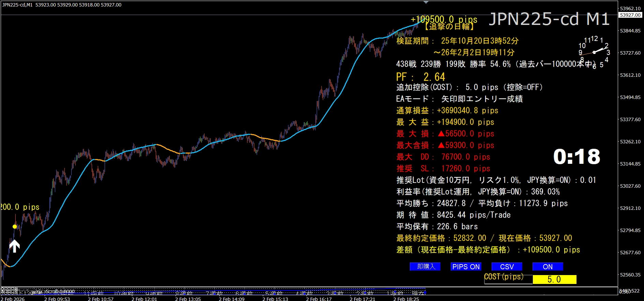Click the white up-arrow entry signal
644x301 pixels.
14,246
